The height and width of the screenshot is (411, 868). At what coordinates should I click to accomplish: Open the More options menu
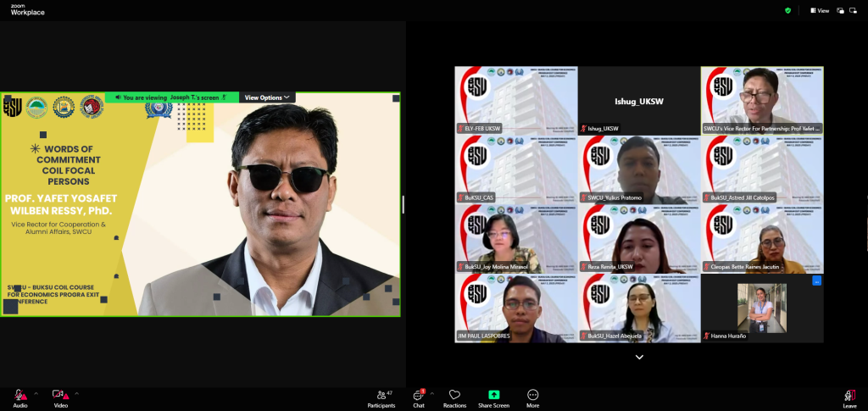click(x=532, y=398)
